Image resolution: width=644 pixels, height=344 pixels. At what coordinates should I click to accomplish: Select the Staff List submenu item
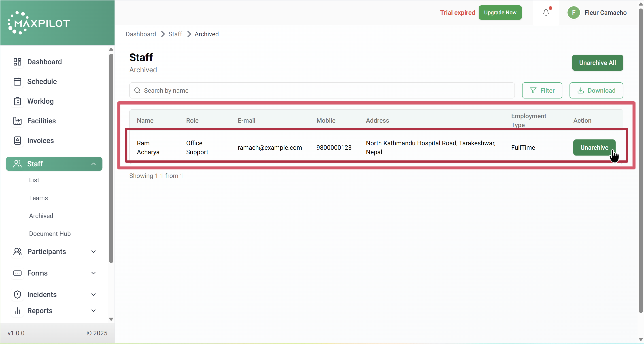(34, 180)
